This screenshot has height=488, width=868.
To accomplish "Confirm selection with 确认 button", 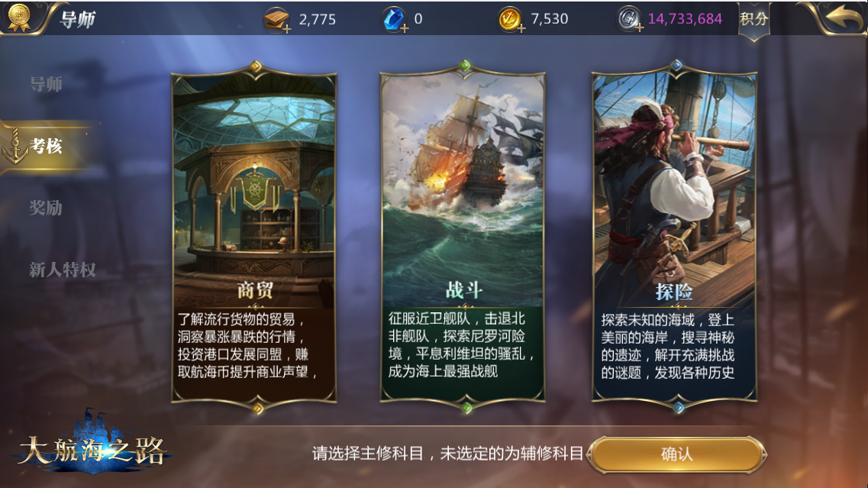I will 676,454.
